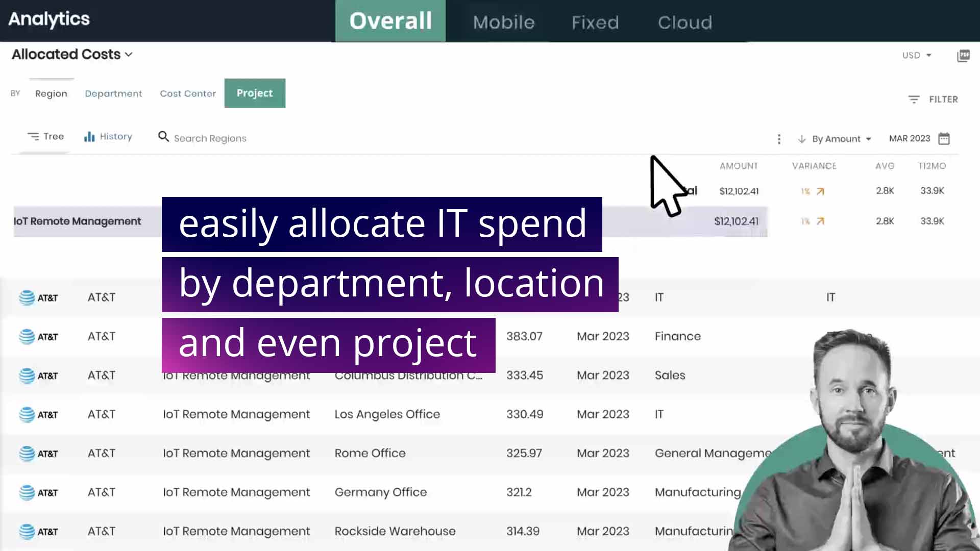Sort by AMOUNT column header
980x551 pixels.
(x=739, y=166)
